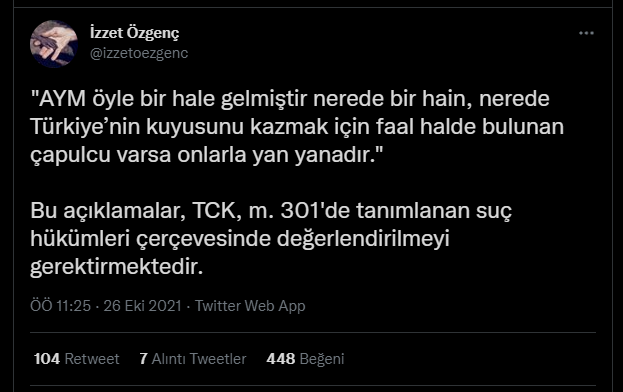Open the İzzet Özgenç display name link
623x392 pixels.
click(134, 33)
